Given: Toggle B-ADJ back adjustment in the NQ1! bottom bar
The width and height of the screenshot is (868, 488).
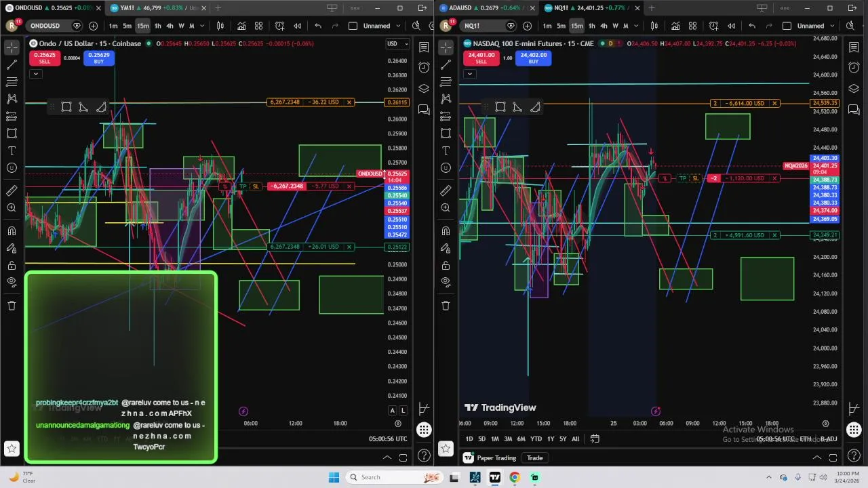Looking at the screenshot, I should [x=829, y=439].
